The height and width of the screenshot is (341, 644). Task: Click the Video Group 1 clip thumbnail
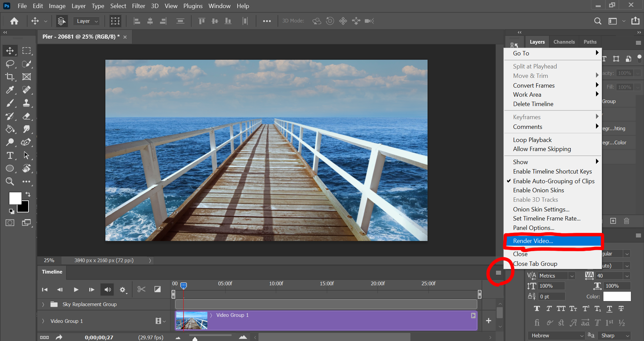(x=192, y=321)
